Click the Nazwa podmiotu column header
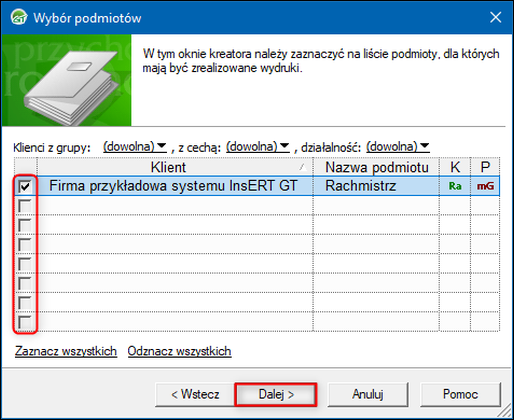Viewport: 514px width, 420px height. point(376,167)
